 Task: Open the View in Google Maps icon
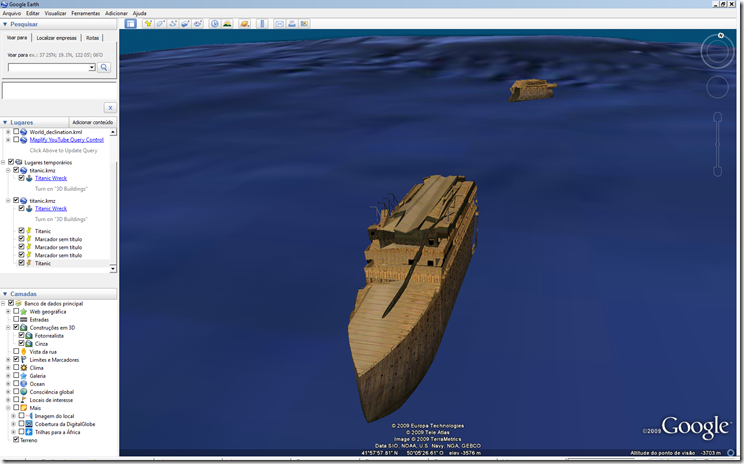pyautogui.click(x=304, y=24)
